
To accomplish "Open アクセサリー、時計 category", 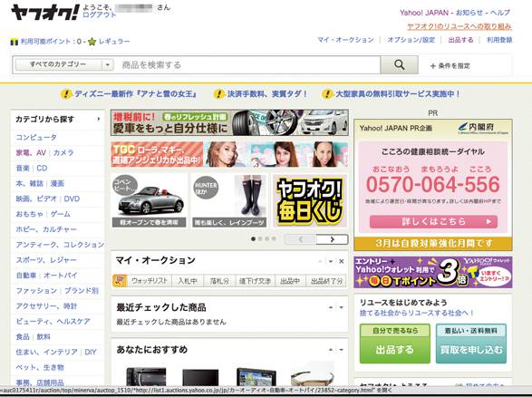I will click(x=46, y=306).
